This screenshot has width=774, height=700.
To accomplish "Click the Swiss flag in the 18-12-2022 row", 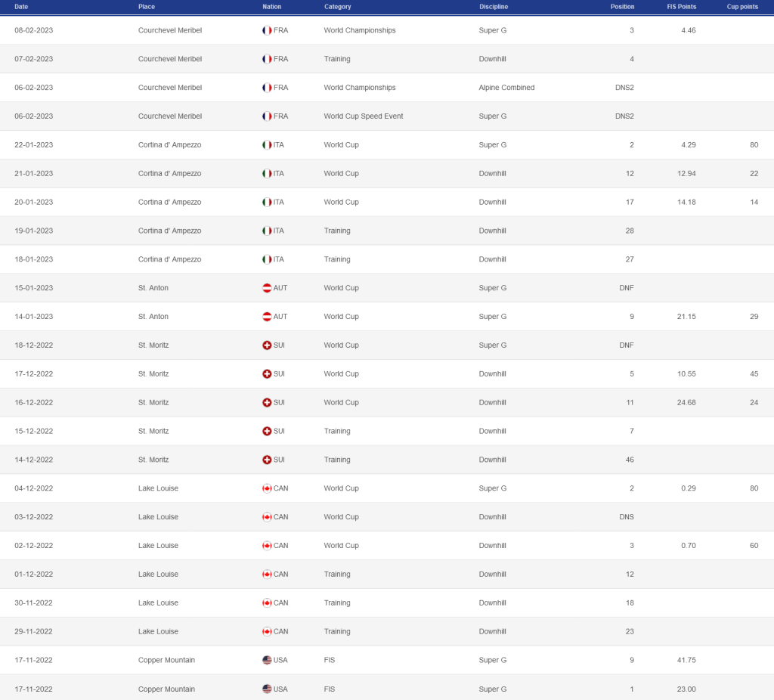I will (267, 345).
